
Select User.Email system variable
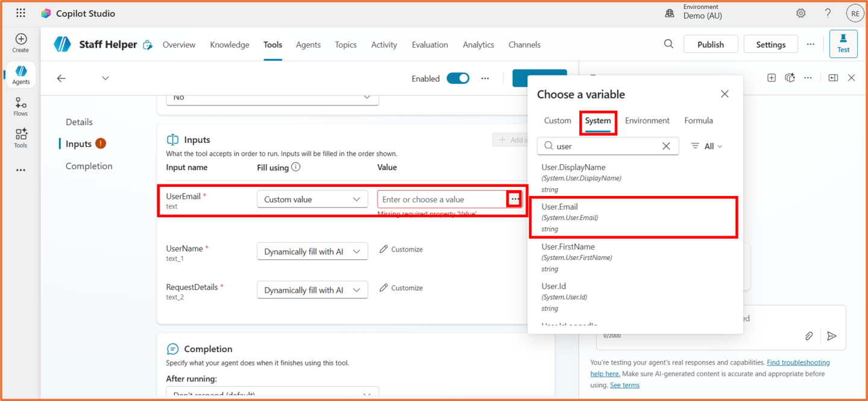click(633, 217)
